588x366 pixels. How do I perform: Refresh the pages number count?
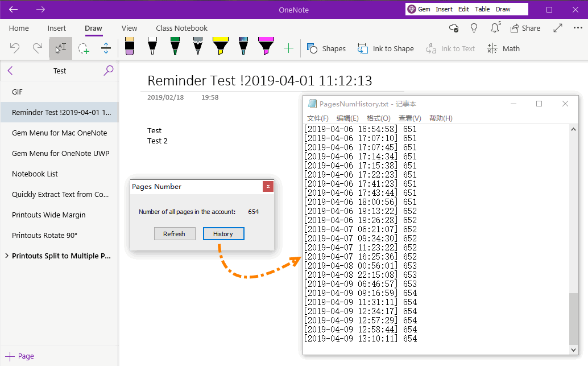pyautogui.click(x=175, y=234)
